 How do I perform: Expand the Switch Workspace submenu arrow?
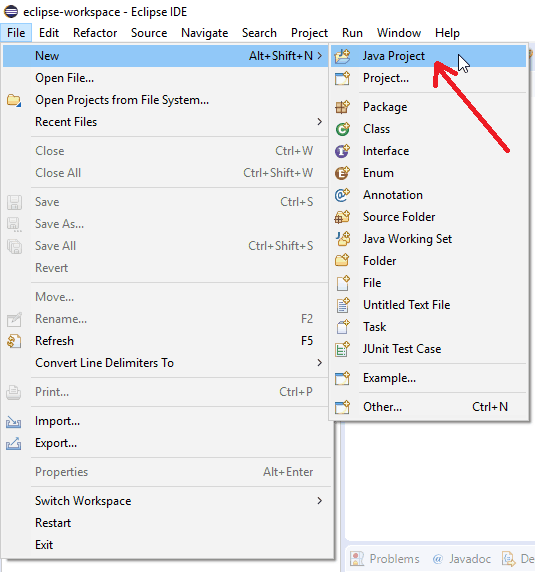(x=319, y=501)
